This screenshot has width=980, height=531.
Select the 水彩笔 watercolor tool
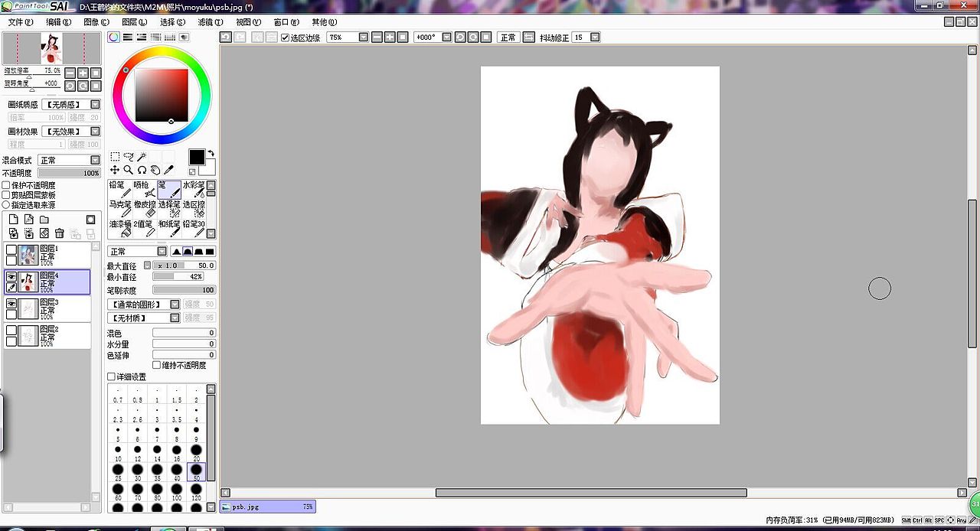[x=193, y=189]
